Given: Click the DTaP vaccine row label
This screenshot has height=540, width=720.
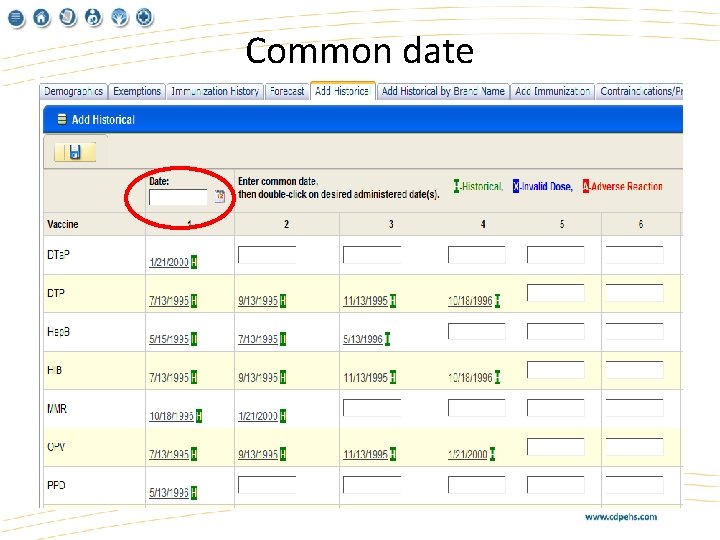Looking at the screenshot, I should [x=58, y=254].
